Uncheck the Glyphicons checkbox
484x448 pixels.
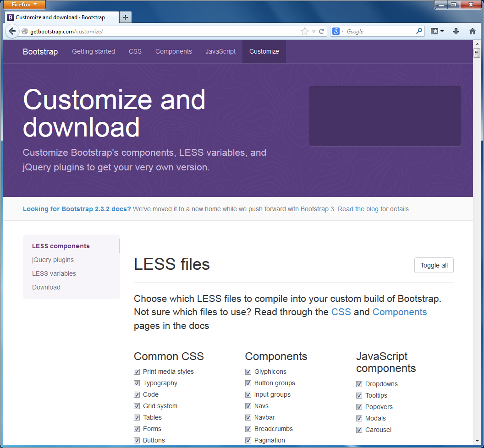[x=248, y=372]
